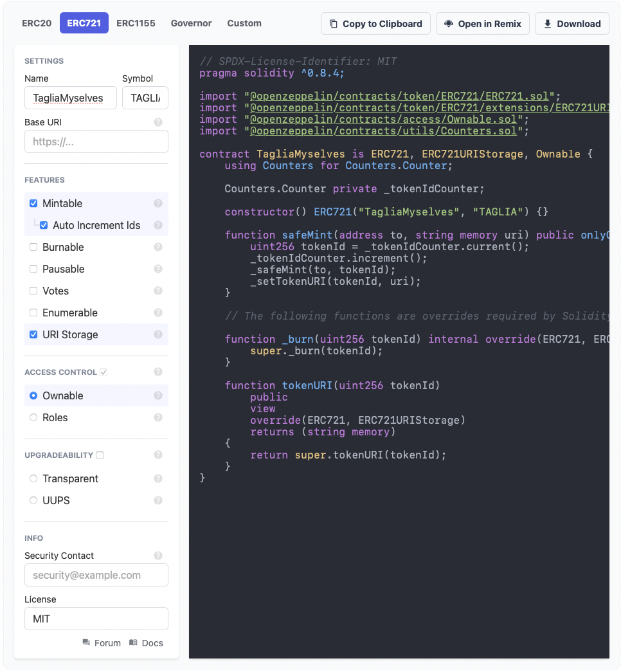Viewport: 621px width, 672px height.
Task: Click help icon next to Base URI
Action: click(158, 122)
